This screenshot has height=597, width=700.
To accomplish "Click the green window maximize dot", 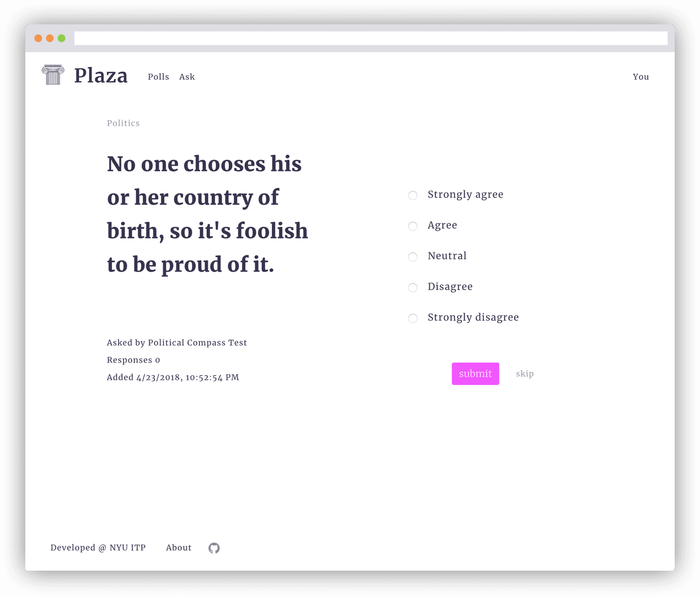I will pos(61,38).
